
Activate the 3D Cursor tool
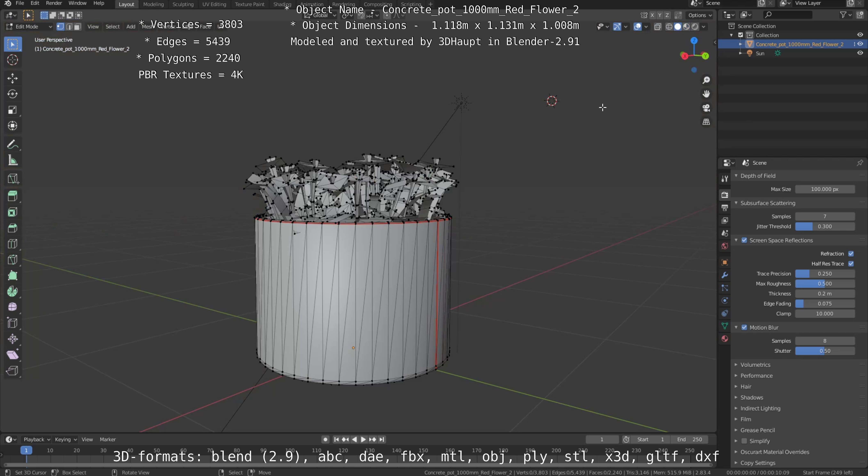point(13,60)
